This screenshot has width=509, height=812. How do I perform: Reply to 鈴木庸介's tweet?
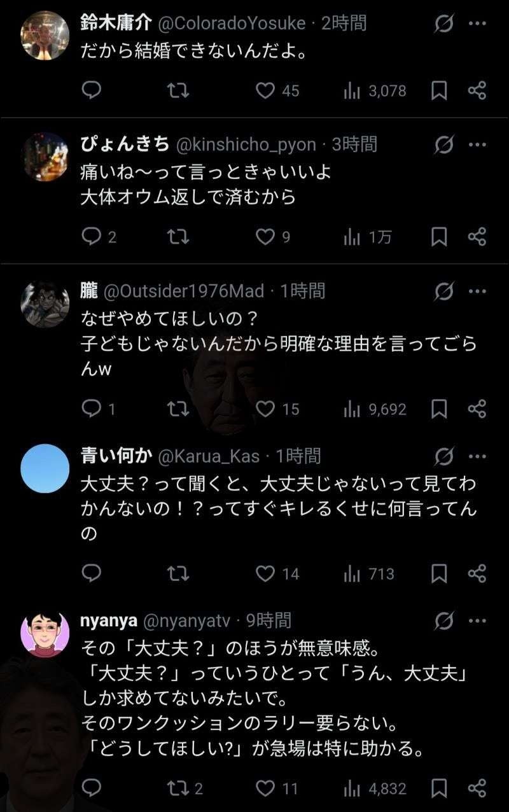[x=92, y=90]
